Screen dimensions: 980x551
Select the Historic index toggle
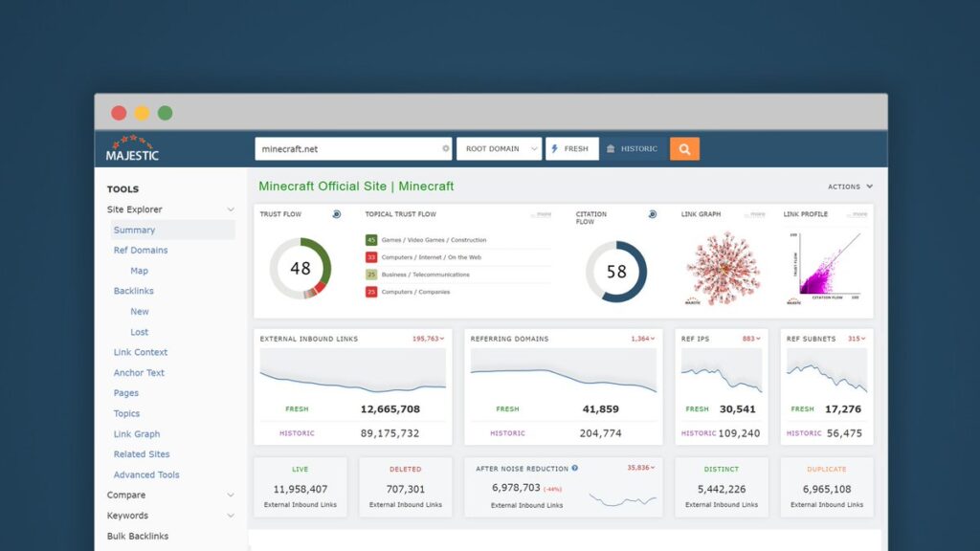point(633,148)
